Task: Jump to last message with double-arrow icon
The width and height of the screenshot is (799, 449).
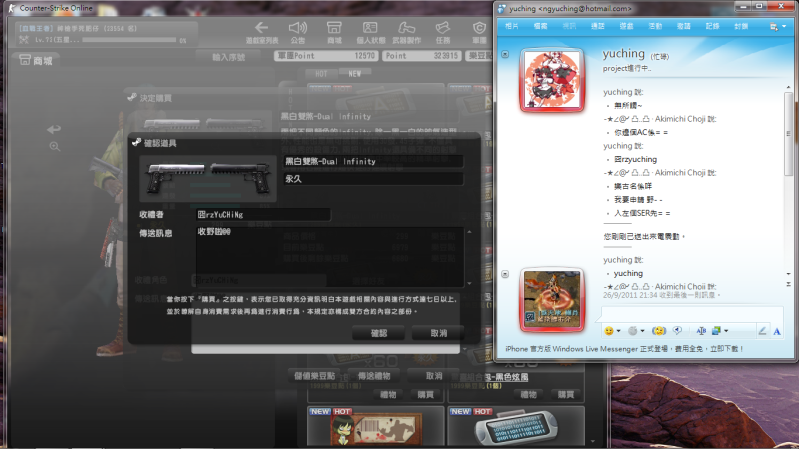Action: [788, 284]
